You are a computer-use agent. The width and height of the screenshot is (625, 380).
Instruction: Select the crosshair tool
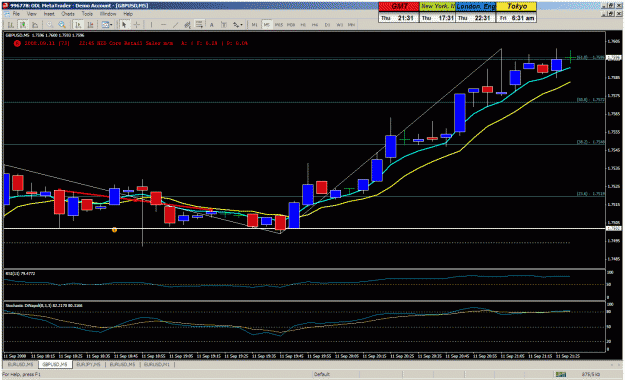tap(136, 25)
